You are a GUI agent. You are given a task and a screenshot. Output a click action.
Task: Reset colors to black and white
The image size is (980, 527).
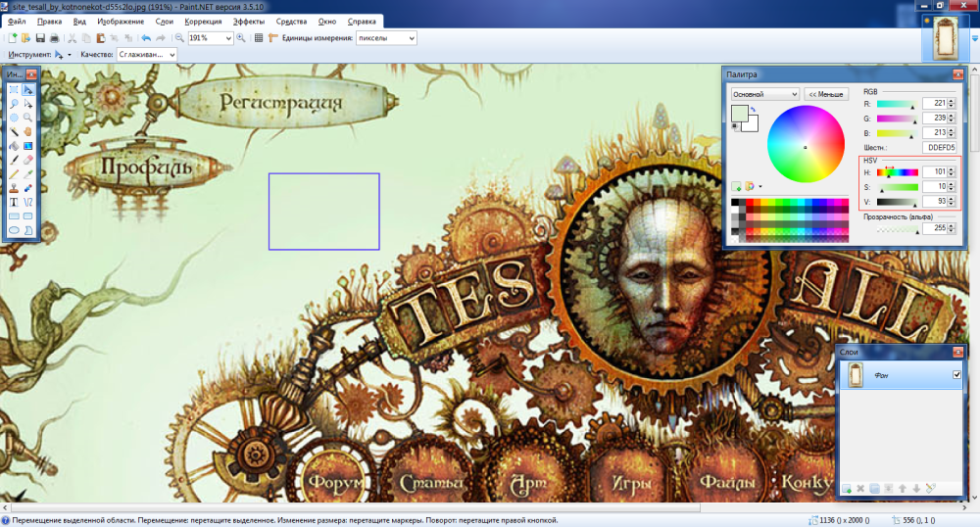point(736,126)
